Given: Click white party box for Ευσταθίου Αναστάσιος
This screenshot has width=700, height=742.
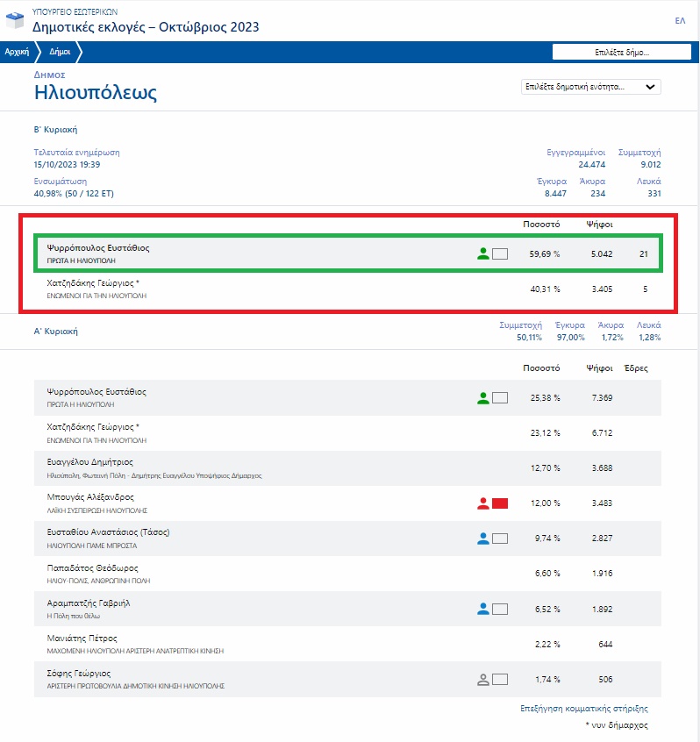Looking at the screenshot, I should click(x=500, y=538).
